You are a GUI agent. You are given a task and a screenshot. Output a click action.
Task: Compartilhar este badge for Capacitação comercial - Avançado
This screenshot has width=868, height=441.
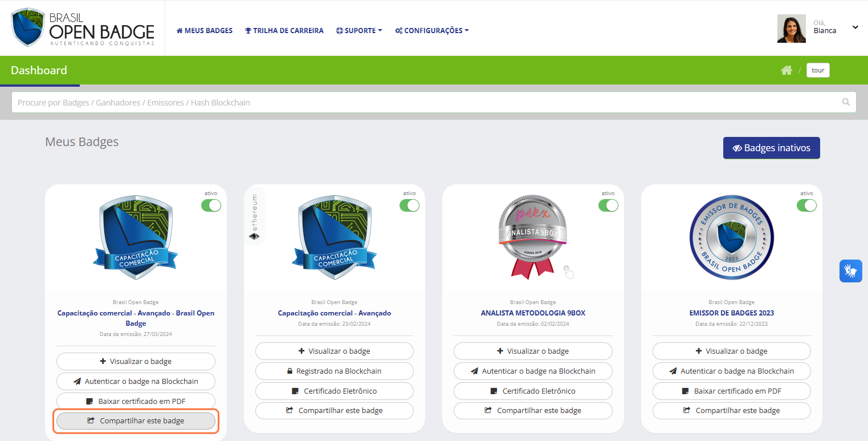click(x=335, y=411)
